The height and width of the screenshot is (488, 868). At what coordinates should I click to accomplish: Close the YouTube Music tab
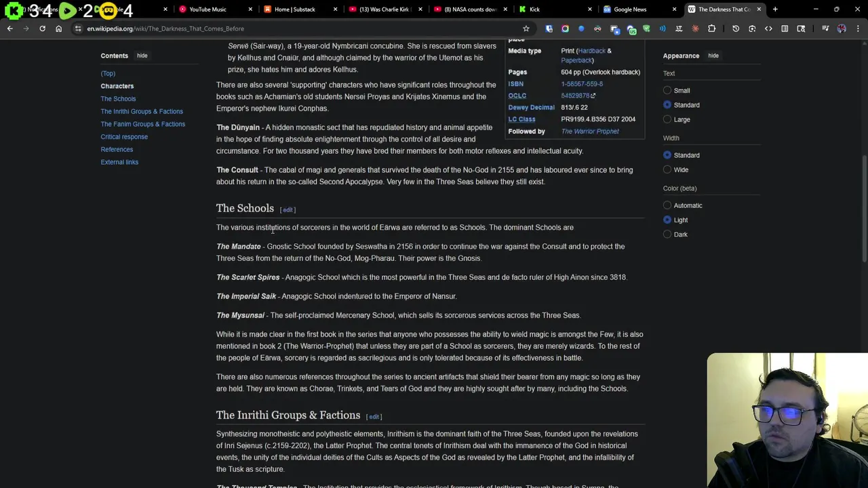(x=250, y=9)
